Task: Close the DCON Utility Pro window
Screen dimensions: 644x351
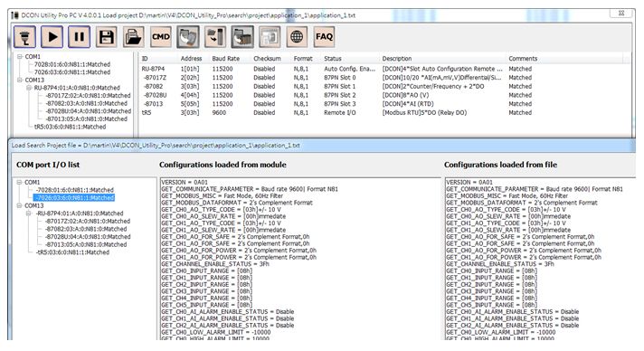Action: [621, 14]
